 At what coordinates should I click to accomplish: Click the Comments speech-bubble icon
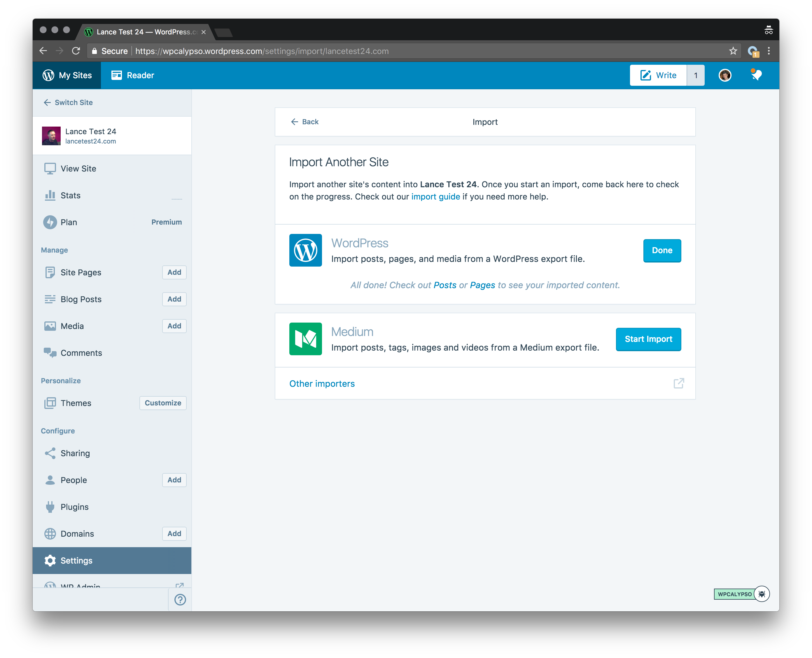tap(50, 353)
